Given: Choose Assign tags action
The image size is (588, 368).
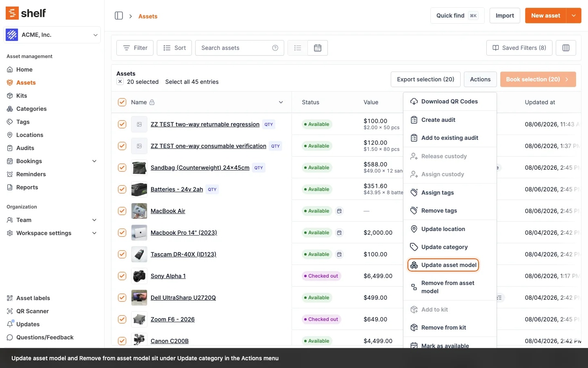Looking at the screenshot, I should point(450,193).
